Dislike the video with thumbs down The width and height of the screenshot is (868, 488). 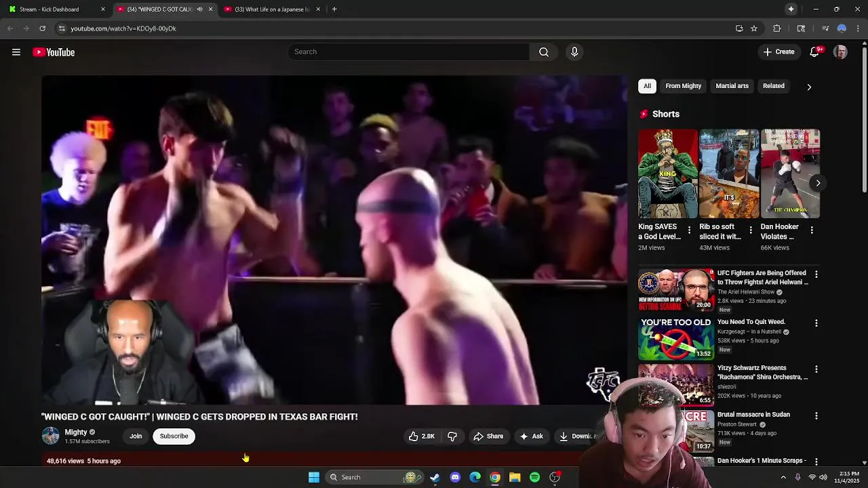coord(452,436)
